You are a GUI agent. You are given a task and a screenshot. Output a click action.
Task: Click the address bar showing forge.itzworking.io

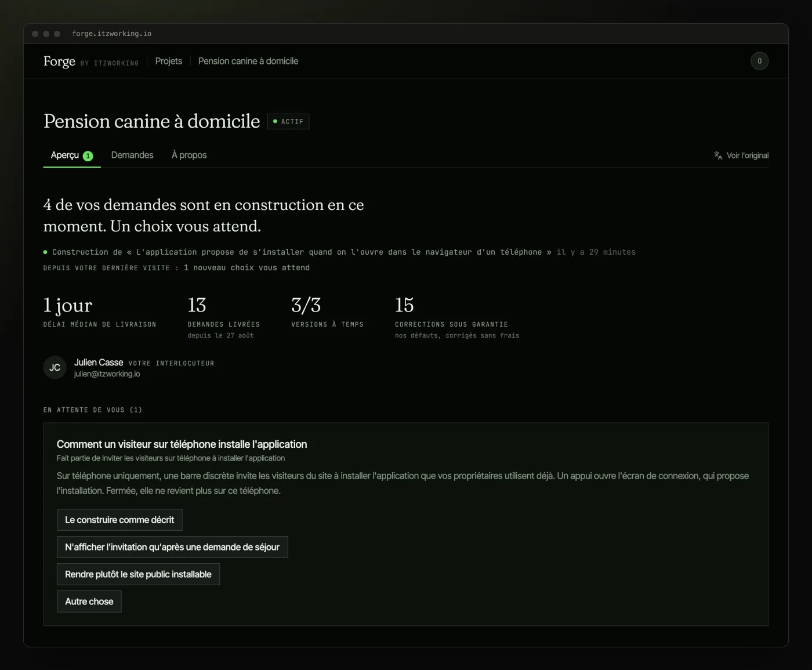point(112,34)
